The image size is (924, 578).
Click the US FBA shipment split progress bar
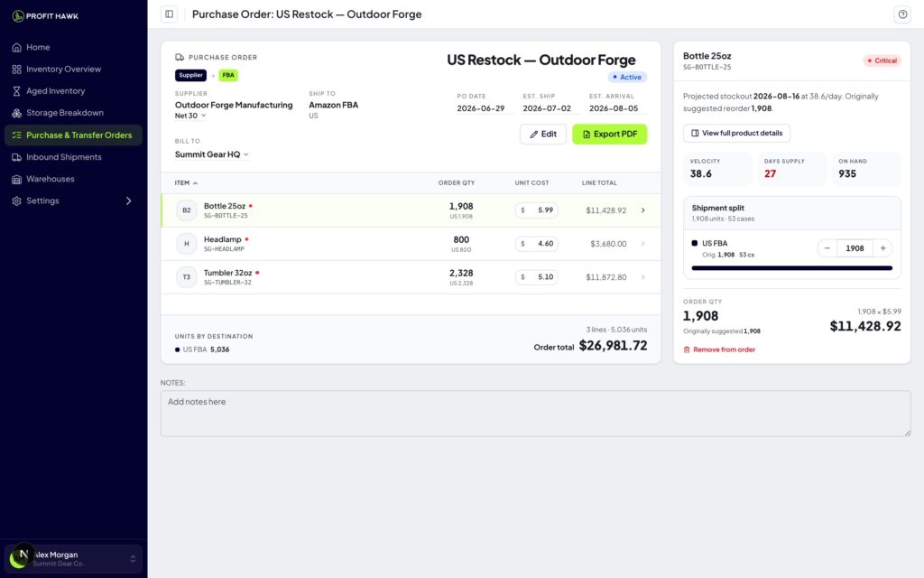click(x=791, y=267)
